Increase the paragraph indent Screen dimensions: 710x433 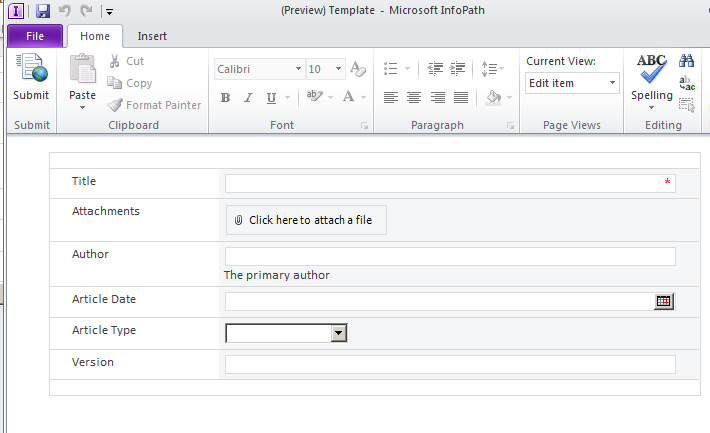[457, 68]
